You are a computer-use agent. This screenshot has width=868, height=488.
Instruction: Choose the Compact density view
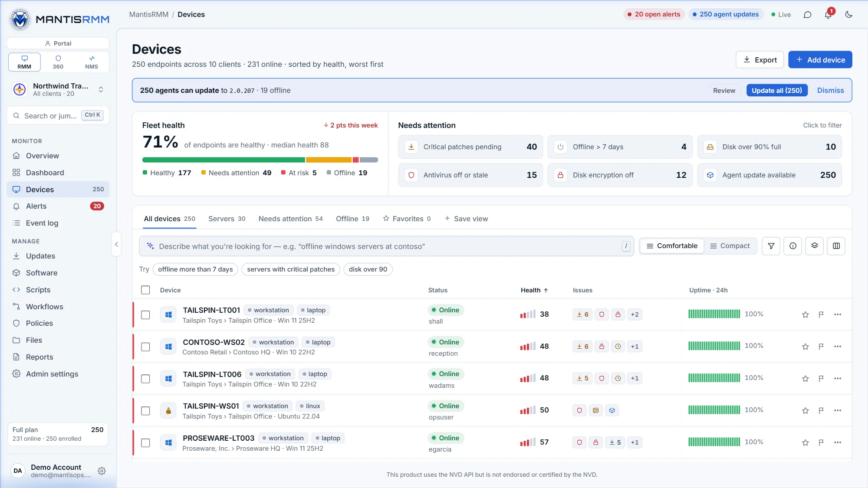730,246
